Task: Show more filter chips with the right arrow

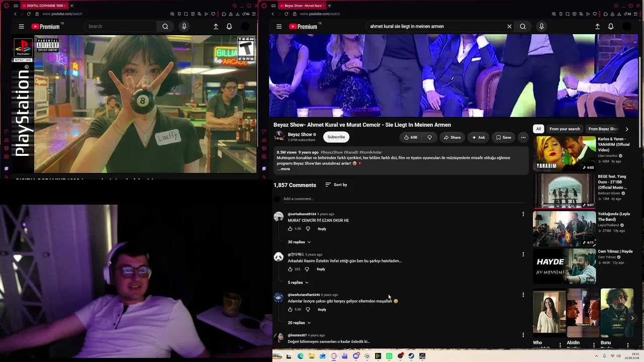Action: 627,129
